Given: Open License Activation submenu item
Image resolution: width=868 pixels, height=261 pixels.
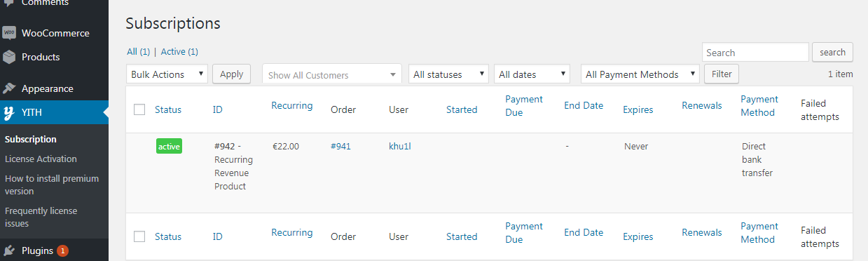Looking at the screenshot, I should click(x=41, y=159).
